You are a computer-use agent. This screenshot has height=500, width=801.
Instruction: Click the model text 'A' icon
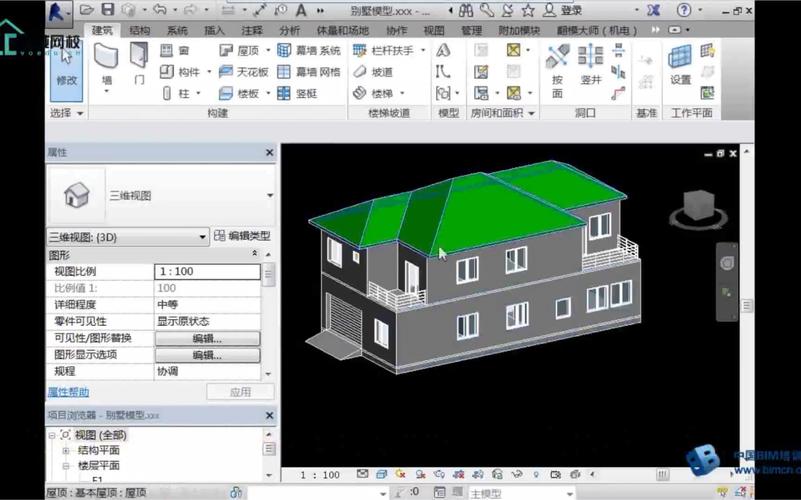point(443,50)
